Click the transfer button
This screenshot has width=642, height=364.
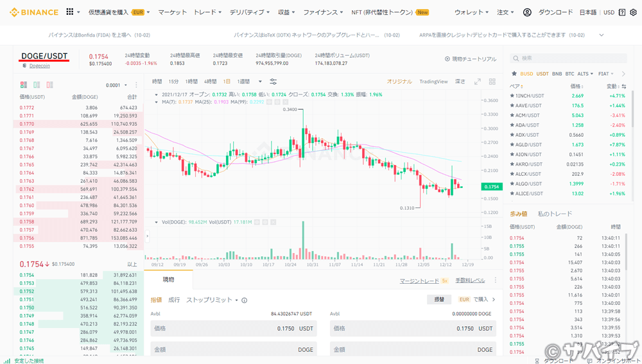point(439,299)
